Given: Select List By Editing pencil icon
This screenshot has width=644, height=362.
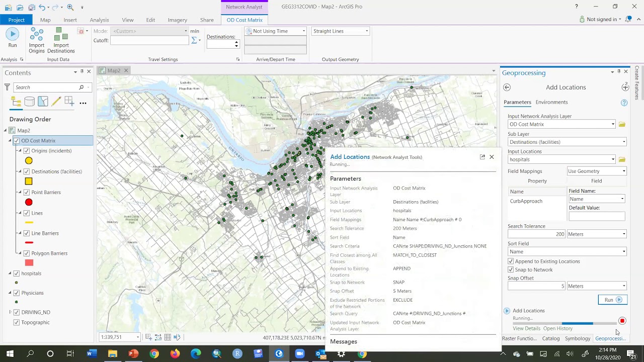Looking at the screenshot, I should click(56, 103).
